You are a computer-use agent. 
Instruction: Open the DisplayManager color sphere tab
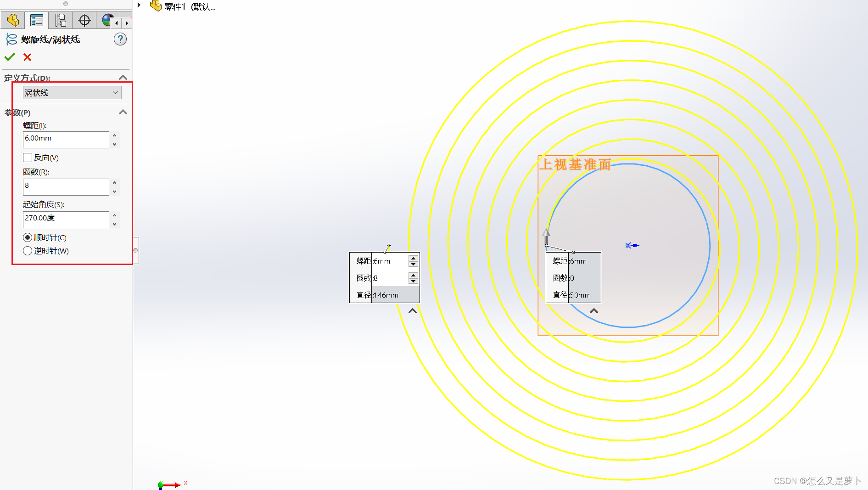click(107, 20)
